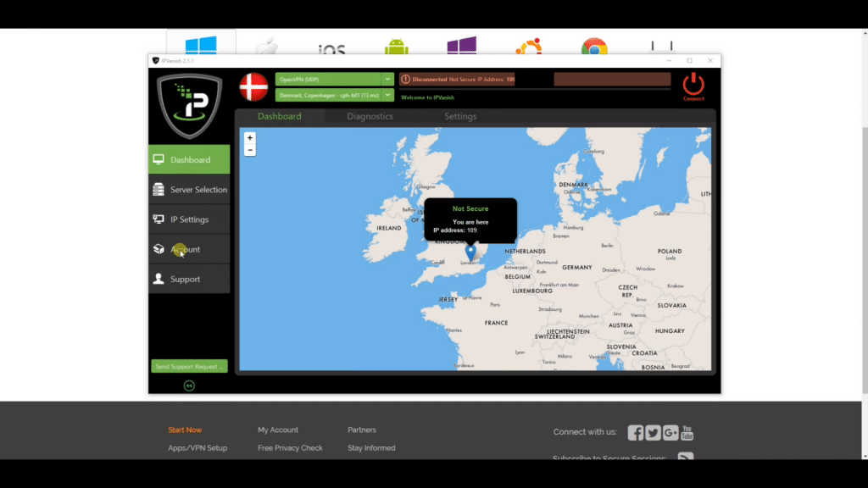The image size is (868, 488).
Task: Follow the Free Privacy Check footer link
Action: (x=290, y=448)
